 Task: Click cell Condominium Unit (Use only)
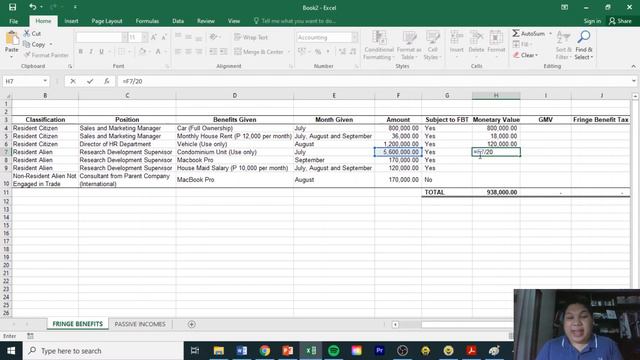pyautogui.click(x=234, y=152)
